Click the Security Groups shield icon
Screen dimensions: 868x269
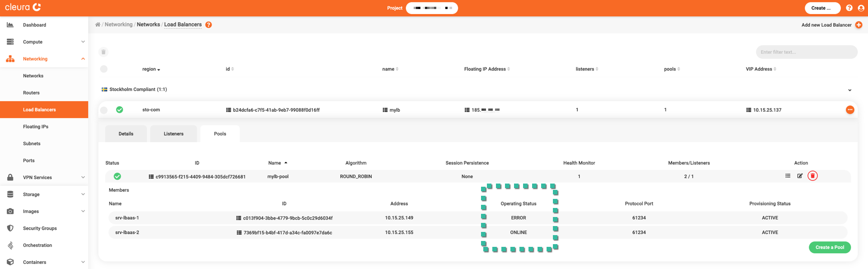tap(10, 228)
